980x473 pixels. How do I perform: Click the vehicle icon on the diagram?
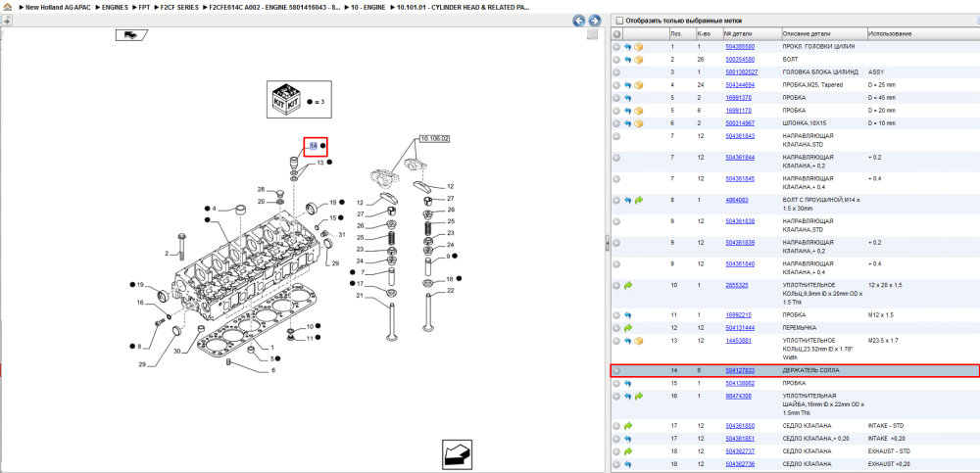[130, 35]
